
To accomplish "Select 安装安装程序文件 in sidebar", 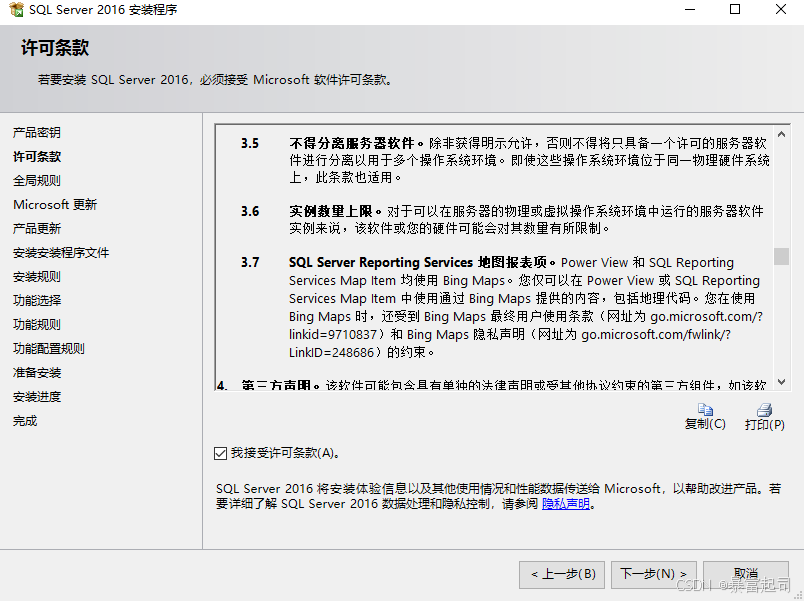I will pos(61,253).
